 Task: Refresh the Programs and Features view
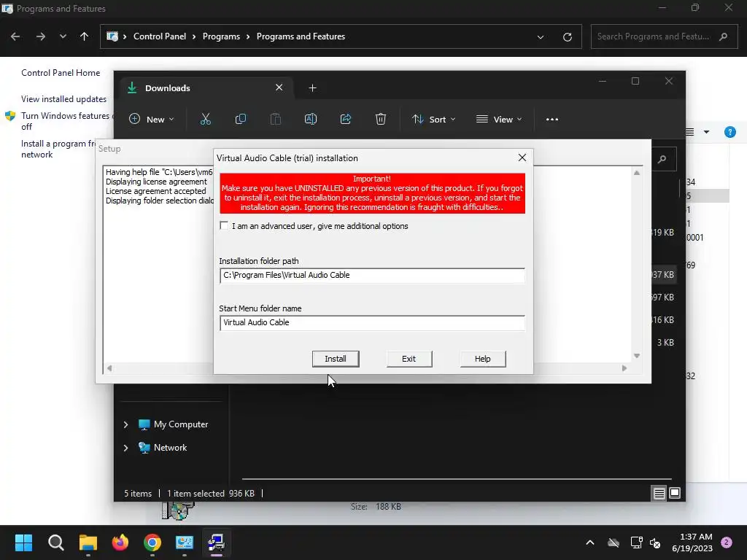pyautogui.click(x=567, y=36)
